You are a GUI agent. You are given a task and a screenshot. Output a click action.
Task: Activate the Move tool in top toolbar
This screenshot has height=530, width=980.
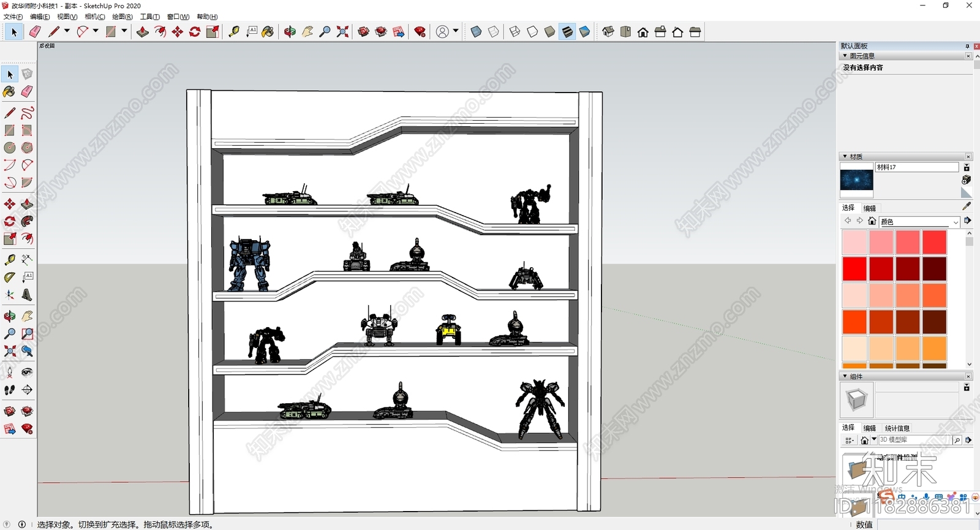tap(178, 32)
